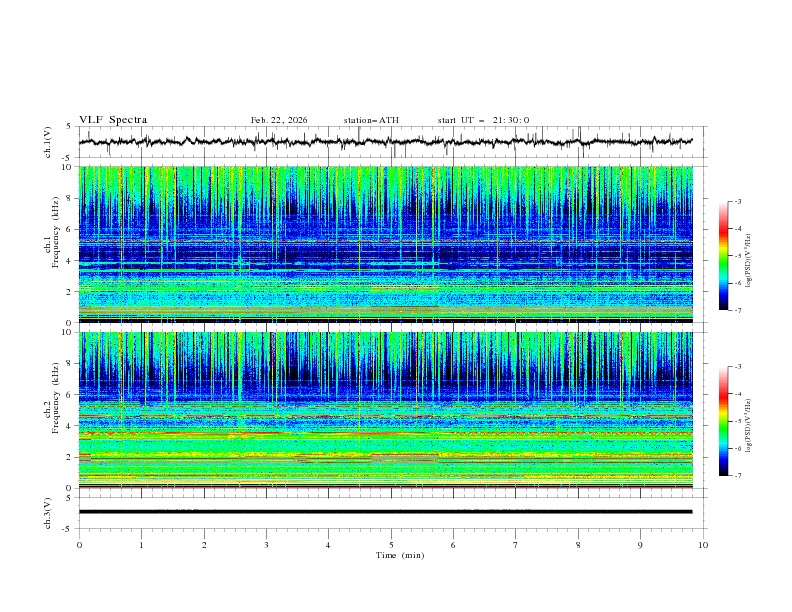
Task: Click the "9" tick on Time axis
Action: coord(640,545)
